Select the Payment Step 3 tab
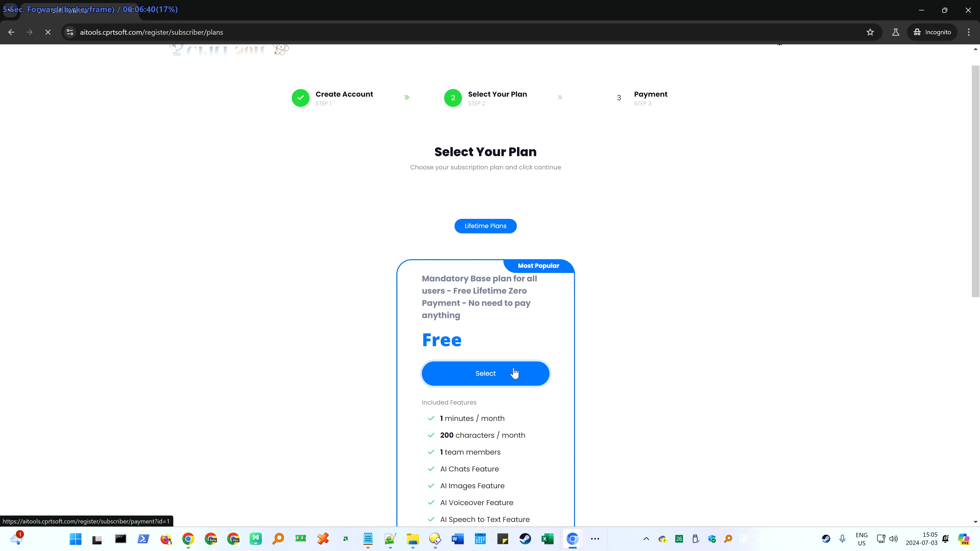The width and height of the screenshot is (980, 551). click(x=643, y=97)
